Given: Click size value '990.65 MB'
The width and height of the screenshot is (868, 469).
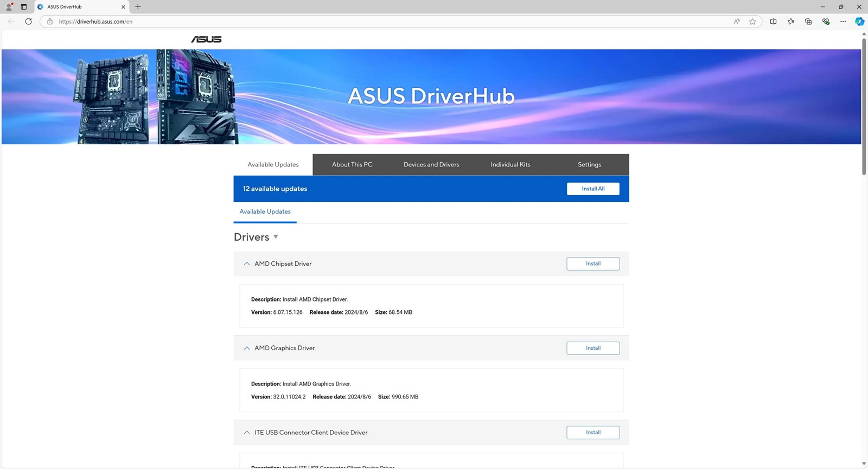Looking at the screenshot, I should (405, 397).
